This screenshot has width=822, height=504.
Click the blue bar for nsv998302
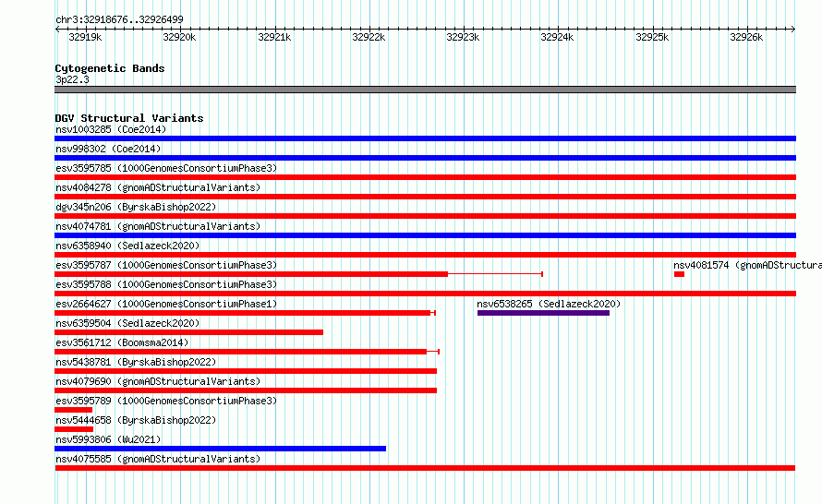425,158
